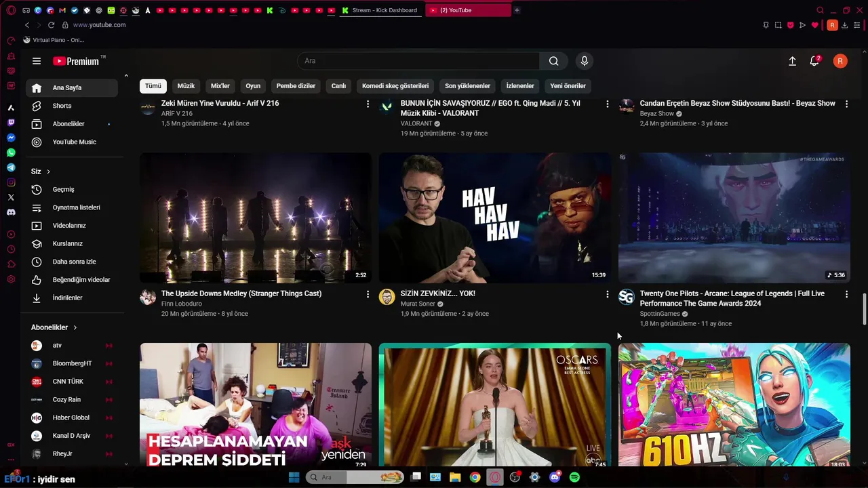Click the YouTube search input field
Screen dimensions: 868x488
[x=418, y=61]
